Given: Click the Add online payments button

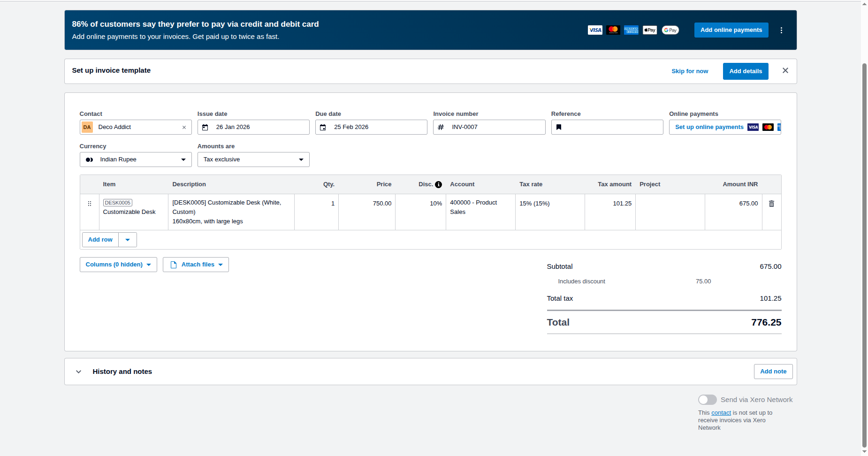Looking at the screenshot, I should coord(731,30).
